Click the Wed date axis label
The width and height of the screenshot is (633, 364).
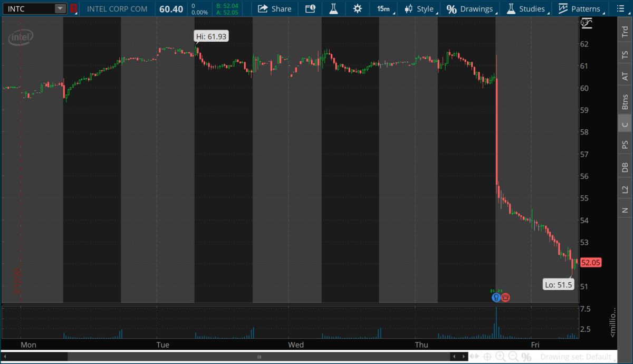pos(296,344)
